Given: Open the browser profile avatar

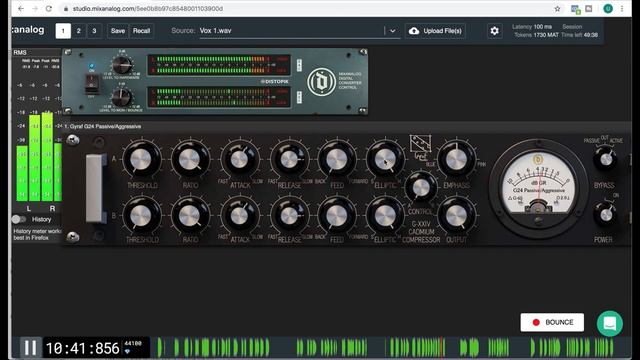Looking at the screenshot, I should coord(608,9).
